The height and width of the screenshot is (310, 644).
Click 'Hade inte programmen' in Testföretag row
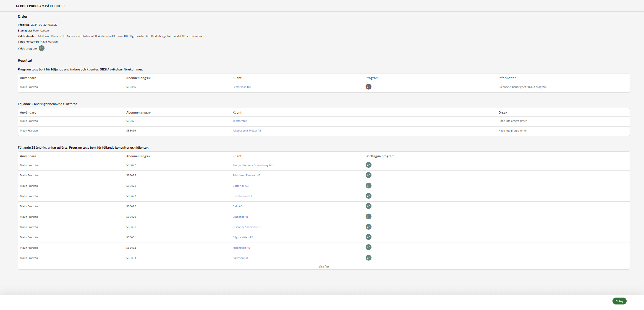click(513, 121)
